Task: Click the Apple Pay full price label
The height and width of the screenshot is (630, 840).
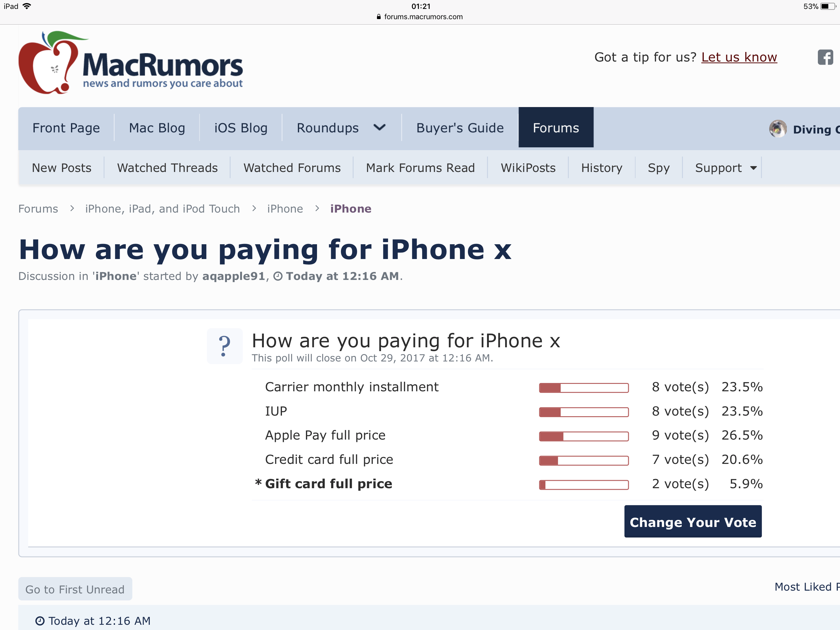Action: click(x=325, y=436)
